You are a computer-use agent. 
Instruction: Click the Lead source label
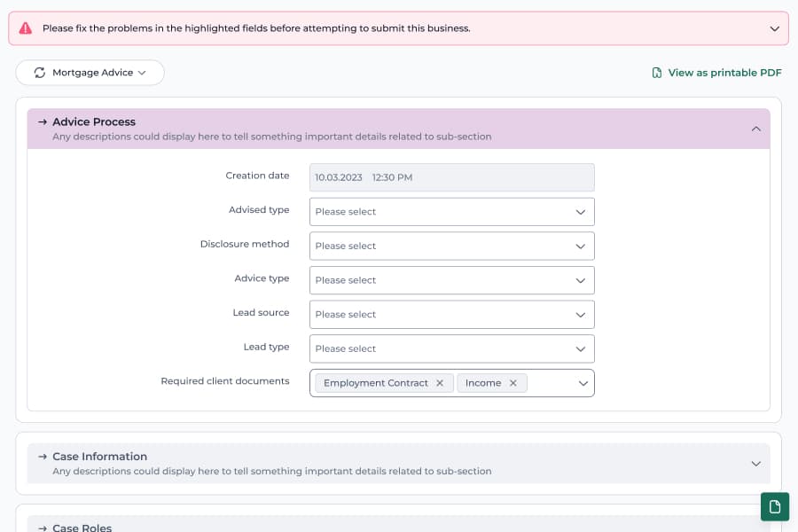(261, 313)
